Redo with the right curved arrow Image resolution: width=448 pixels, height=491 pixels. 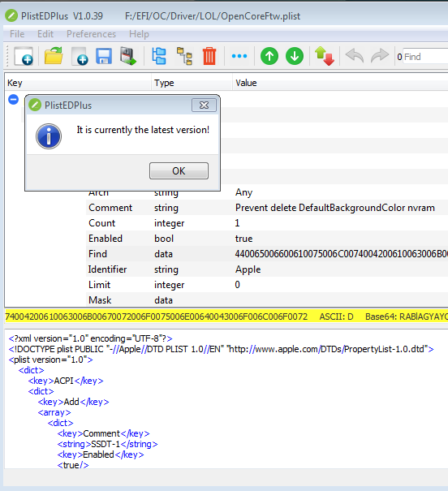tap(380, 56)
